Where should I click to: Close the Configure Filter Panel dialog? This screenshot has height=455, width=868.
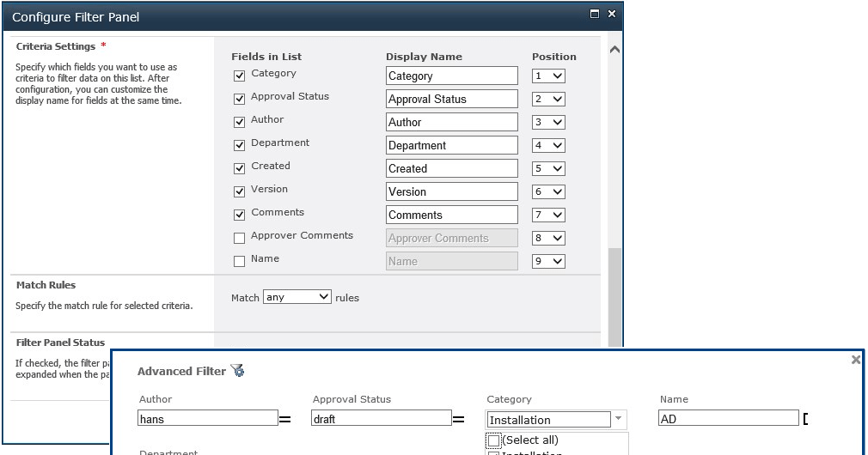pyautogui.click(x=612, y=14)
